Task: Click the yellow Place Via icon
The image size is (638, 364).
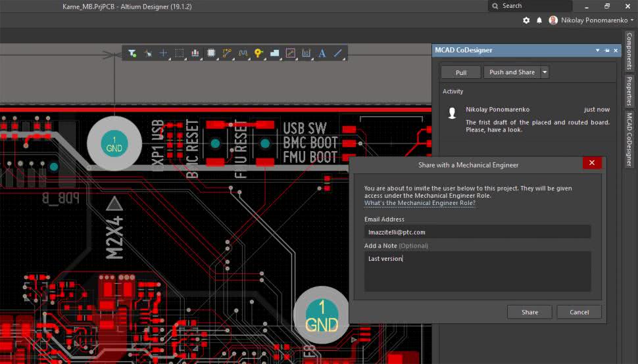Action: tap(258, 53)
